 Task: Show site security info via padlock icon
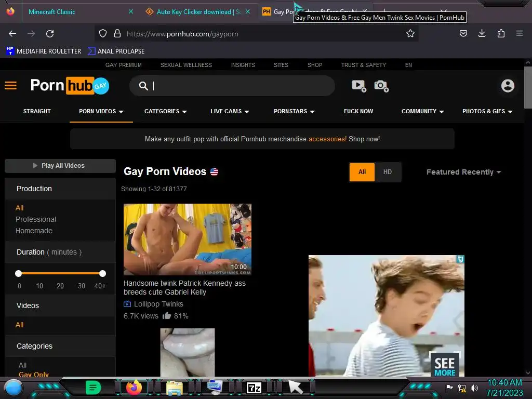pyautogui.click(x=117, y=34)
